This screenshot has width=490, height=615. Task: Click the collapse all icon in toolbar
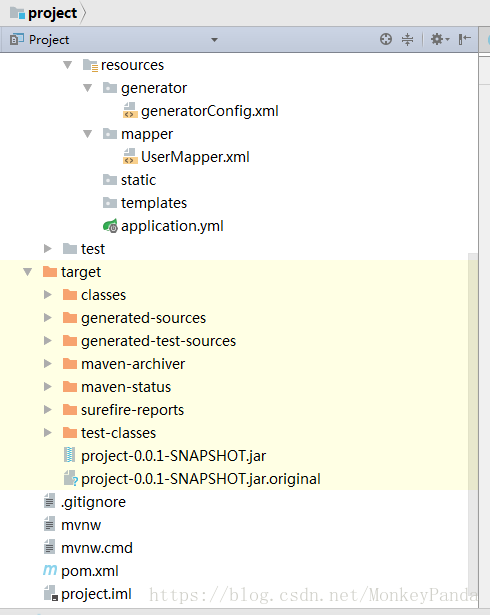[408, 39]
